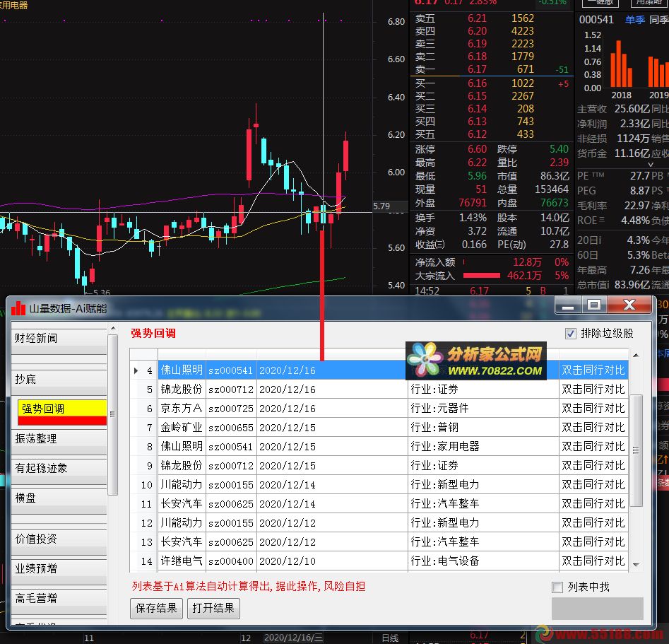Click the 5.79 crosshair price label
669x644 pixels.
coord(381,206)
